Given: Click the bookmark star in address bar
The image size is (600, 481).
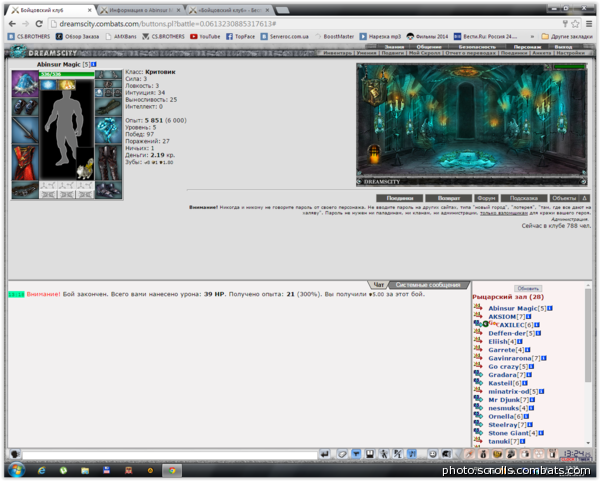Looking at the screenshot, I should (x=575, y=24).
